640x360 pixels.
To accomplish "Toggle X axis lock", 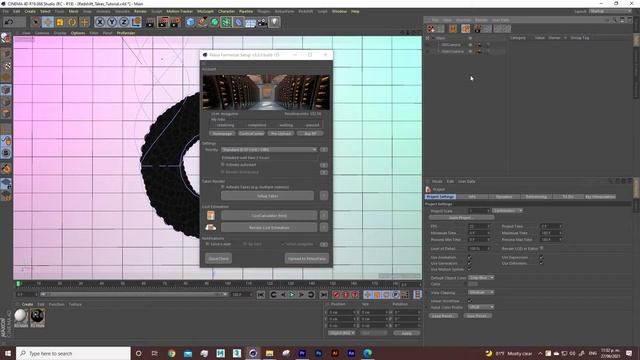I will [x=100, y=22].
